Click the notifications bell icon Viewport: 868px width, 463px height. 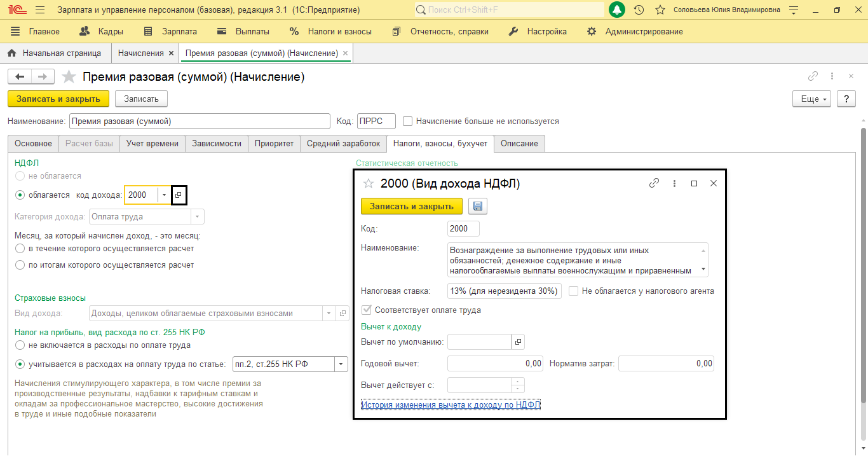click(x=616, y=10)
